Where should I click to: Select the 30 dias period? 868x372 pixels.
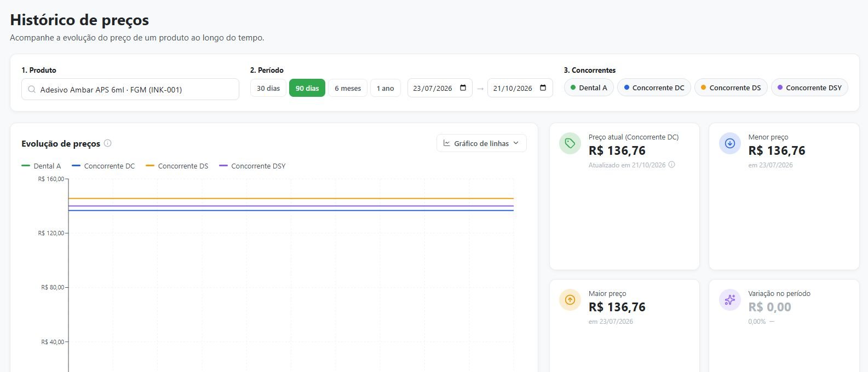(x=268, y=88)
